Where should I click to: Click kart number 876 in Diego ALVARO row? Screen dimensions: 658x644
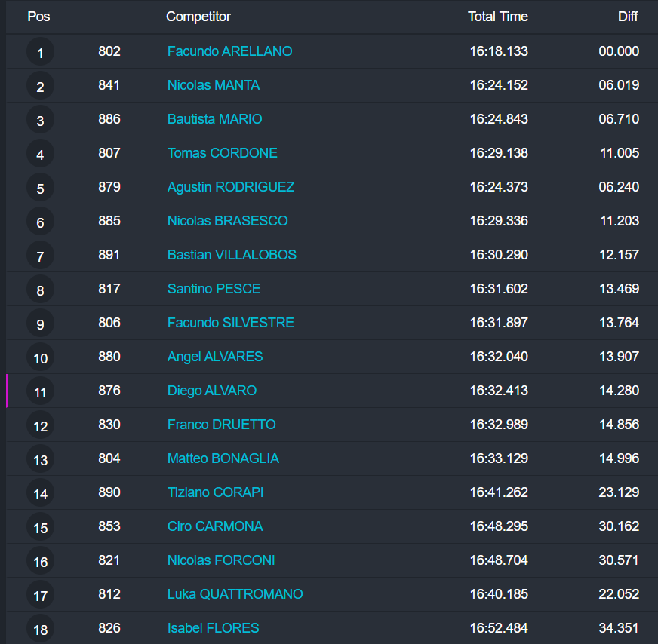109,391
